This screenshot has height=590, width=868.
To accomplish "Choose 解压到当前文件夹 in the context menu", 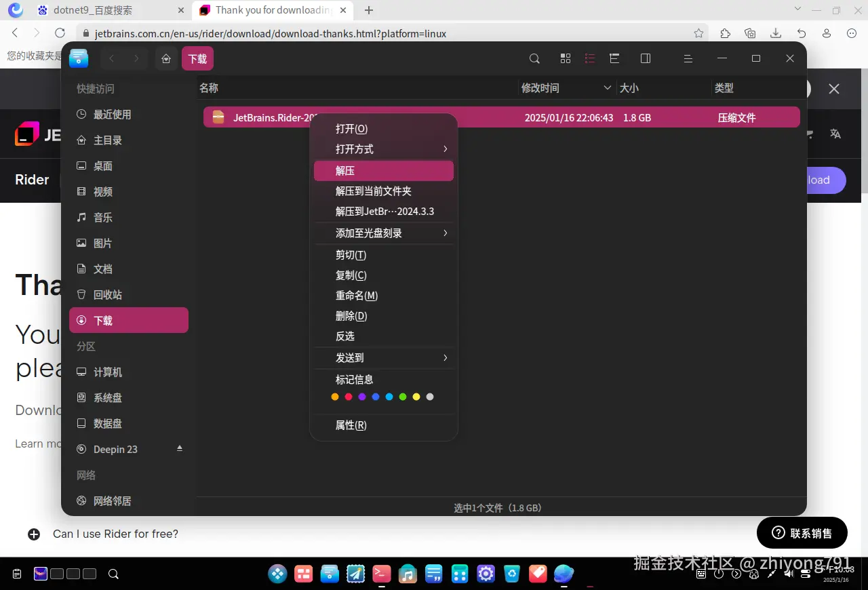I will click(x=384, y=191).
